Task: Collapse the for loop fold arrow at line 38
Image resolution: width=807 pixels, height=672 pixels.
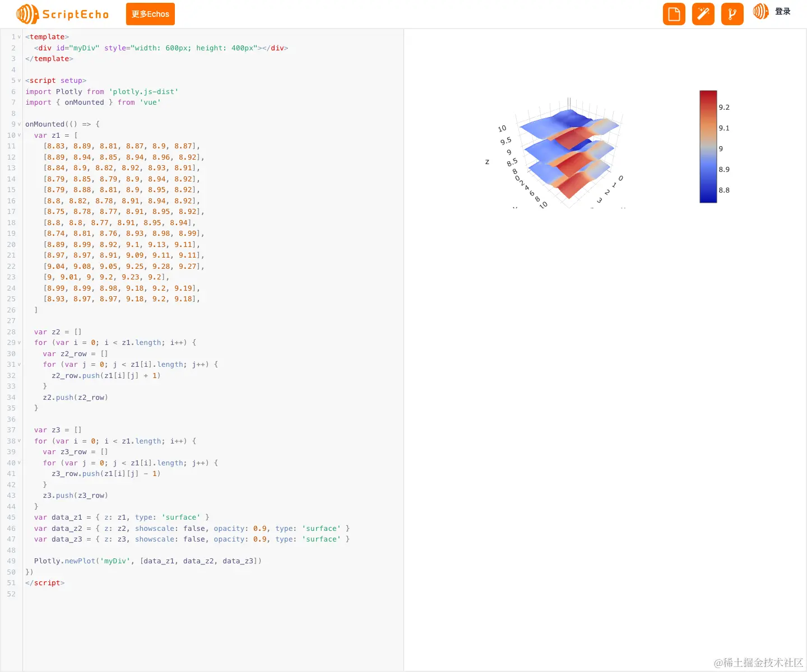Action: pos(19,441)
